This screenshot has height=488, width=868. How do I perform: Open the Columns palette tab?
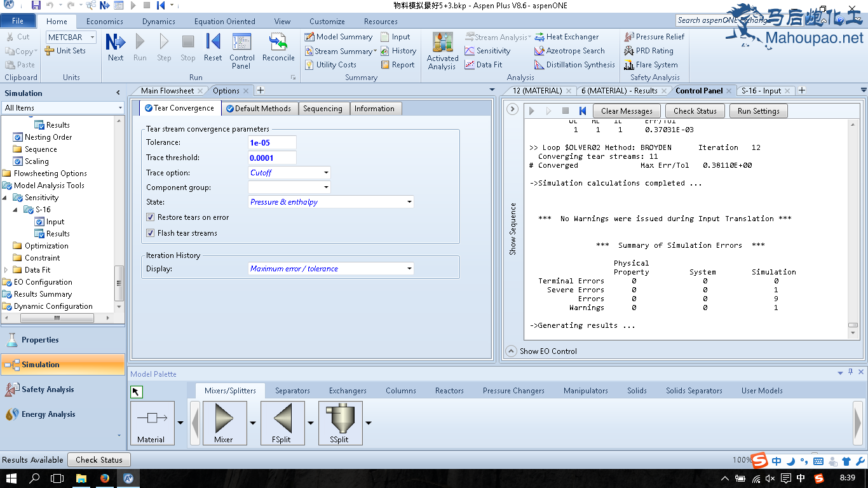click(401, 391)
